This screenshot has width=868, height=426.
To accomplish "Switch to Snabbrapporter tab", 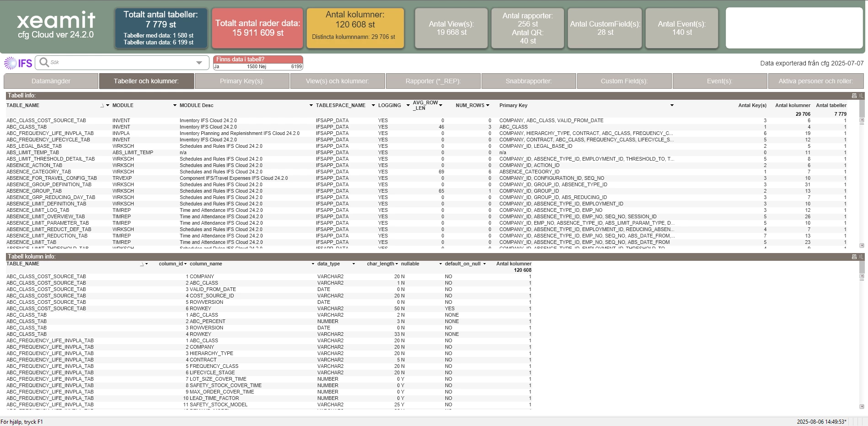I will [x=529, y=81].
